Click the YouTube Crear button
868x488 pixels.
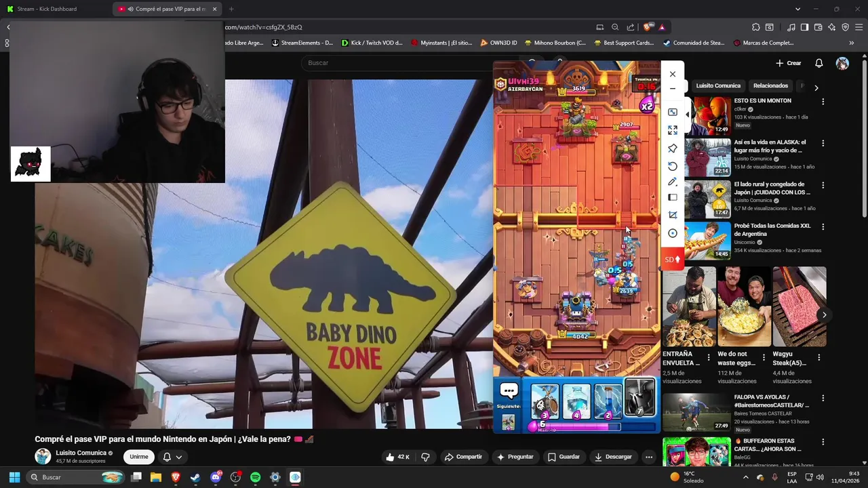(x=789, y=63)
